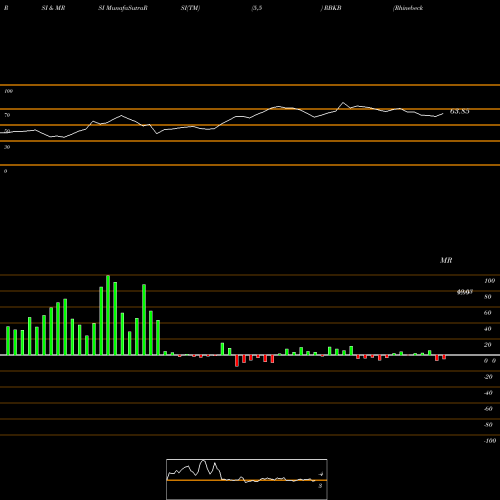Open the mini overview chart thumbnail
Viewport: 500px width, 500px height.
(x=247, y=479)
